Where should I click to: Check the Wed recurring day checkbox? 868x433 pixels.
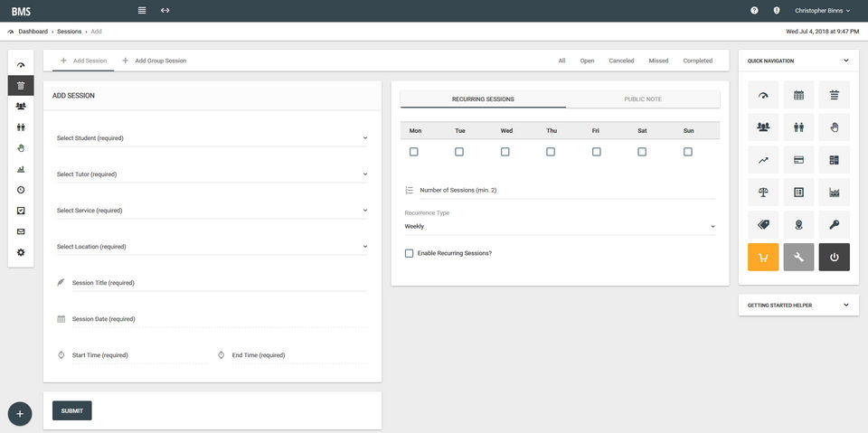[x=505, y=152]
